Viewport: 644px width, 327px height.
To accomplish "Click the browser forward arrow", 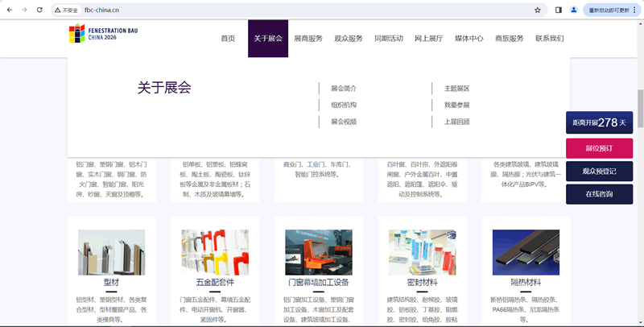I will click(x=24, y=10).
